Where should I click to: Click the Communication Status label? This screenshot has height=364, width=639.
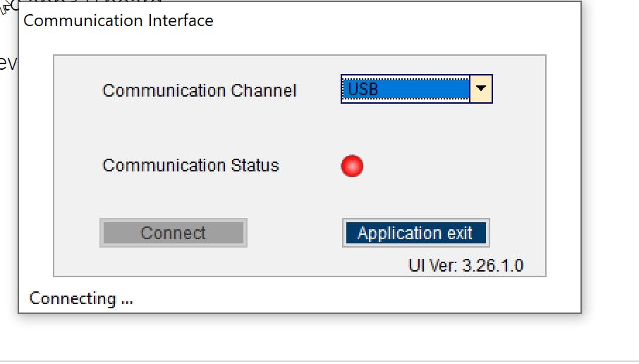pyautogui.click(x=190, y=166)
